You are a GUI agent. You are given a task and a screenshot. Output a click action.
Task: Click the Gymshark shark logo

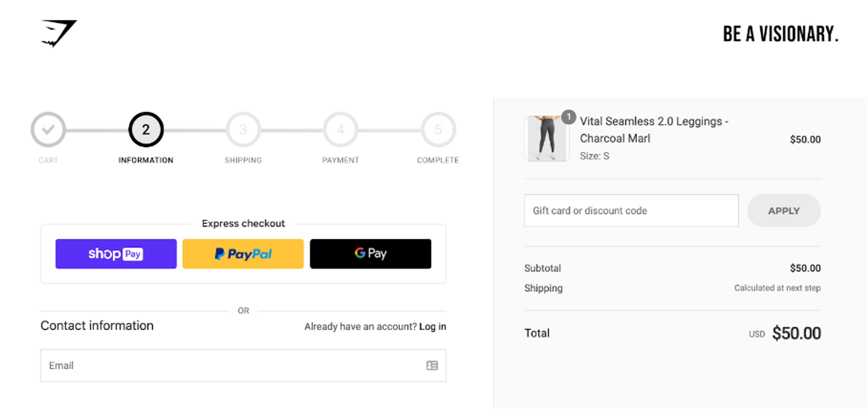point(59,34)
